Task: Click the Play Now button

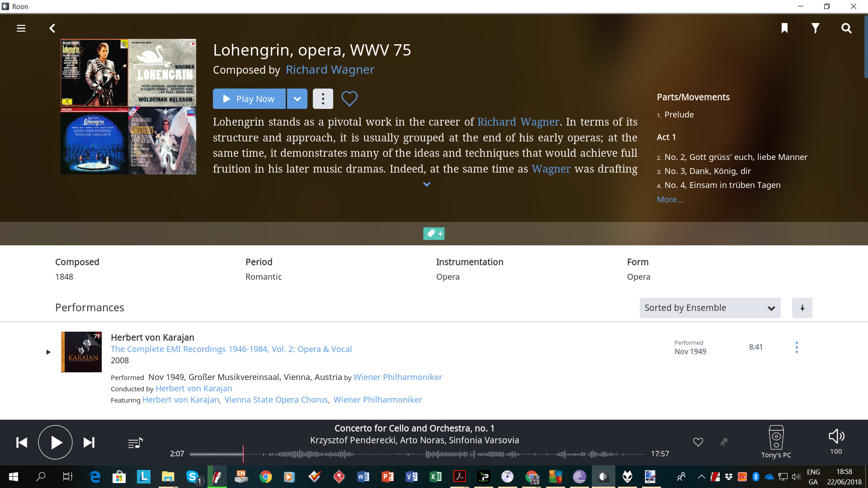Action: (x=249, y=99)
